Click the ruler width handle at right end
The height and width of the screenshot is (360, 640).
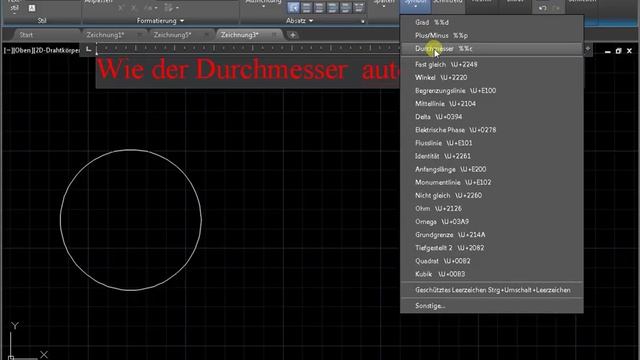pos(588,49)
